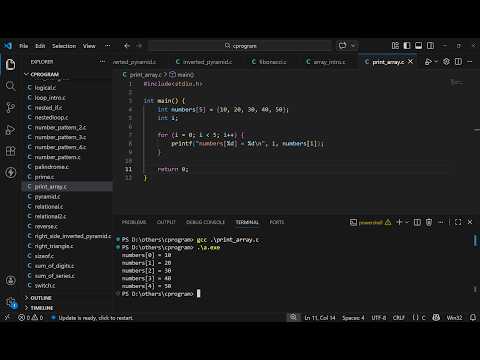The width and height of the screenshot is (480, 360).
Task: Open the Customize Layout icon
Action: tap(395, 46)
